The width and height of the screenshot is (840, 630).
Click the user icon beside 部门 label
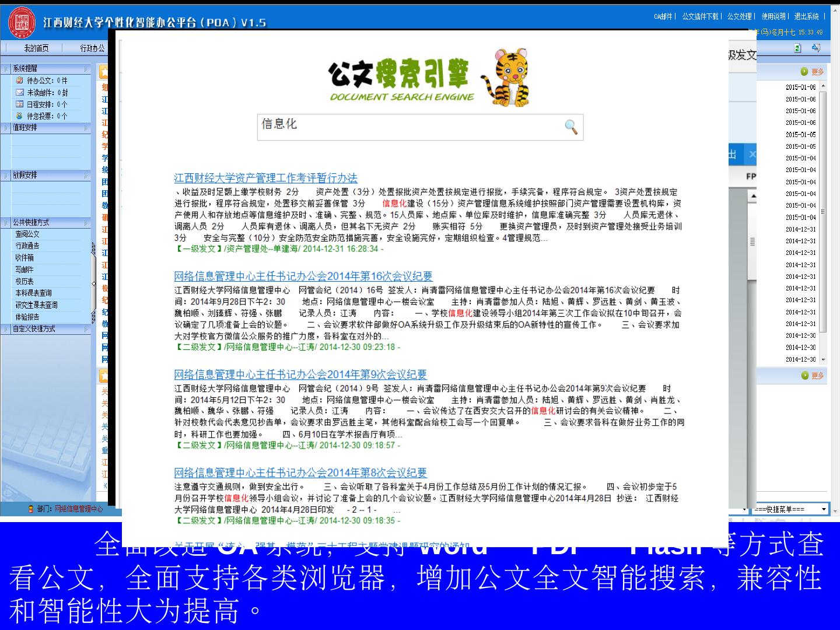(x=31, y=509)
